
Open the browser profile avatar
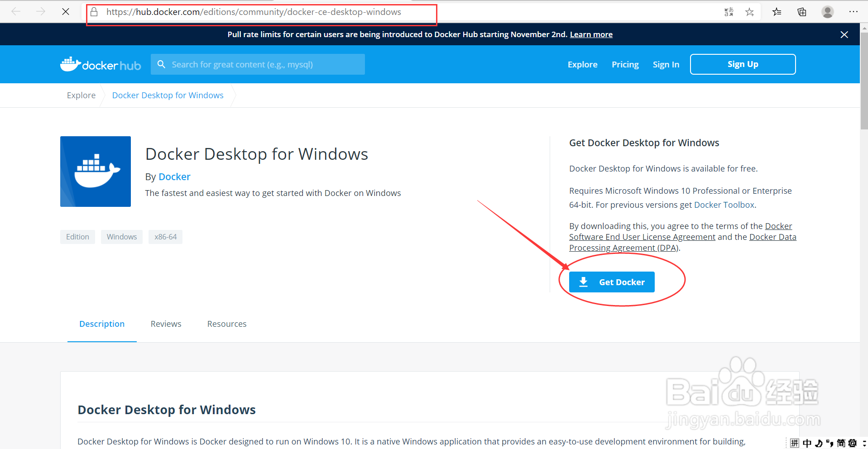pyautogui.click(x=828, y=12)
